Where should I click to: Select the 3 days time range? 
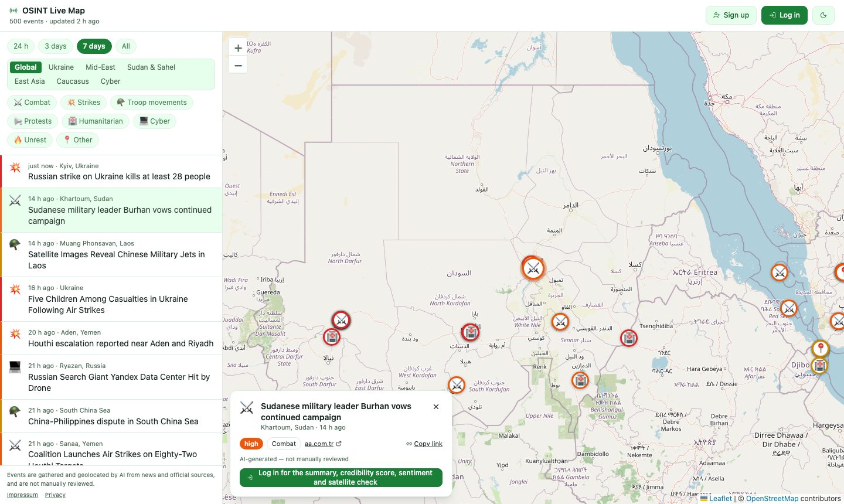[56, 46]
